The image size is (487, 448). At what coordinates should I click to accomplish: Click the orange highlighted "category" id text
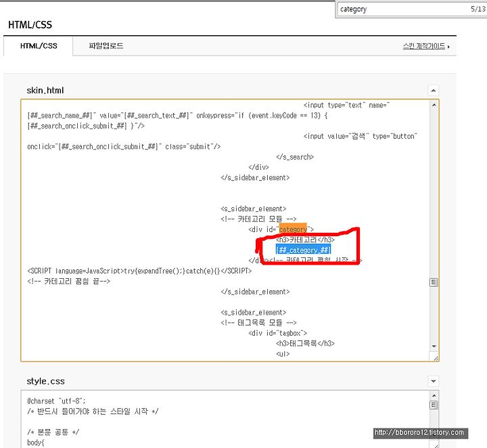click(293, 229)
